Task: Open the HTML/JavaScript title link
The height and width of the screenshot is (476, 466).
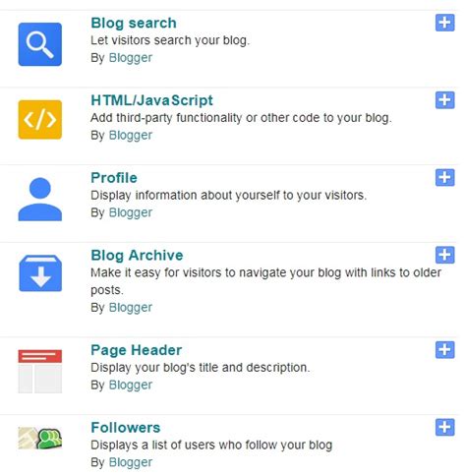Action: click(151, 100)
